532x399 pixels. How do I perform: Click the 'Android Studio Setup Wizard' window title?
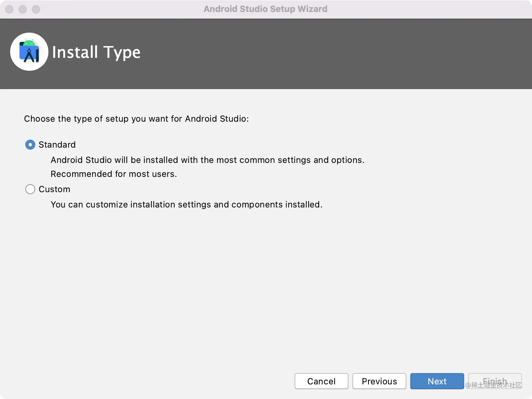click(x=265, y=9)
